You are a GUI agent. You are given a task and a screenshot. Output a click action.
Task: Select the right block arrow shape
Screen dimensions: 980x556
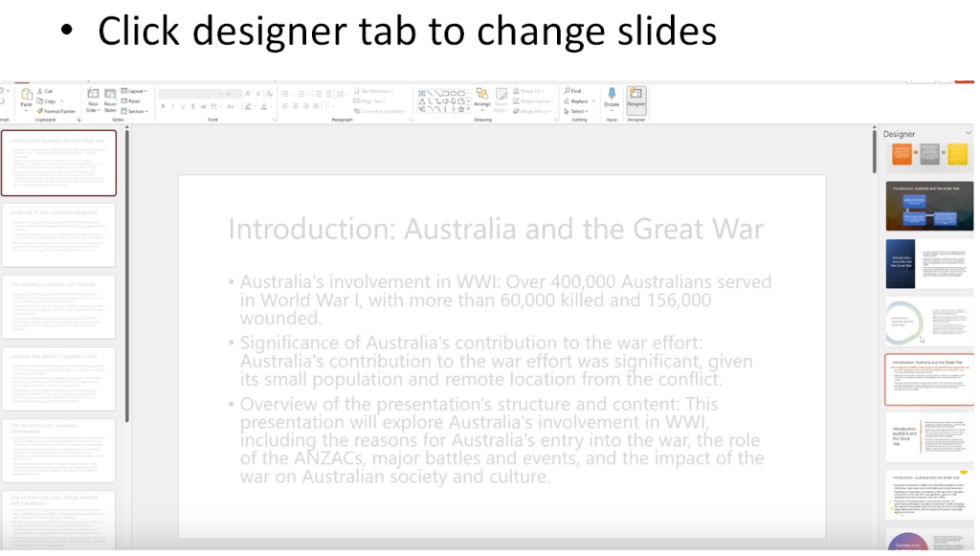point(445,101)
